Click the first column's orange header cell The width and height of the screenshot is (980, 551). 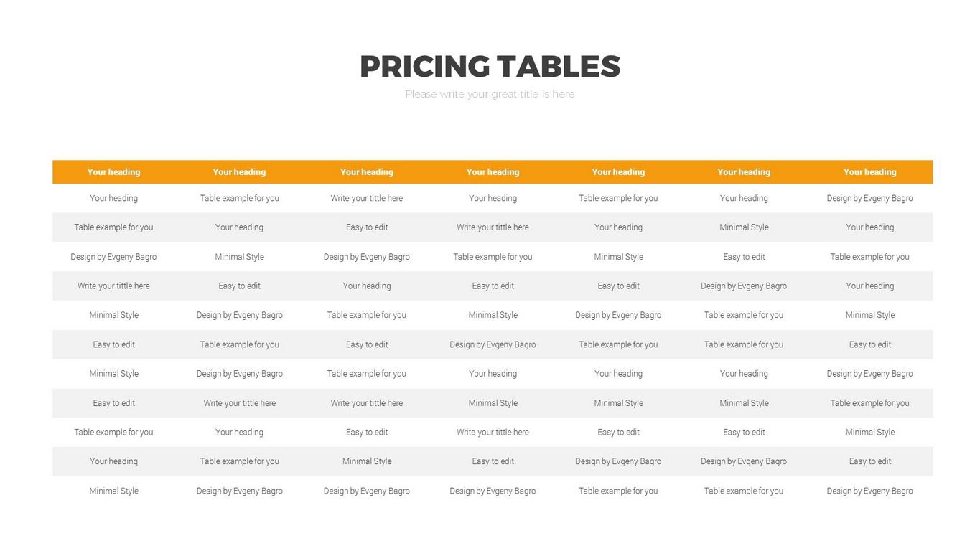point(113,172)
